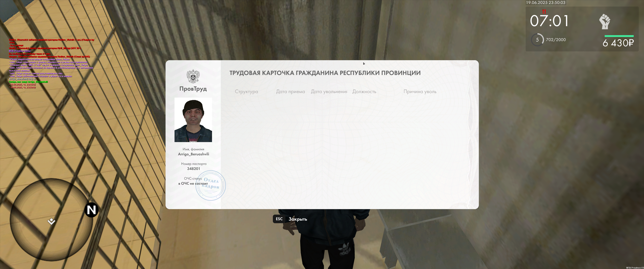The image size is (644, 269).
Task: Click the 19.06.2025 23:50:03 timestamp
Action: coord(545,2)
